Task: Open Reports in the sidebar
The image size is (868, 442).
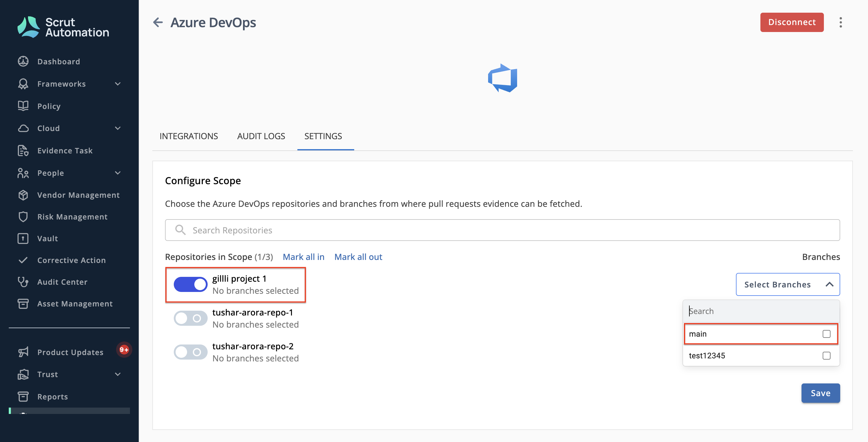Action: (x=53, y=396)
